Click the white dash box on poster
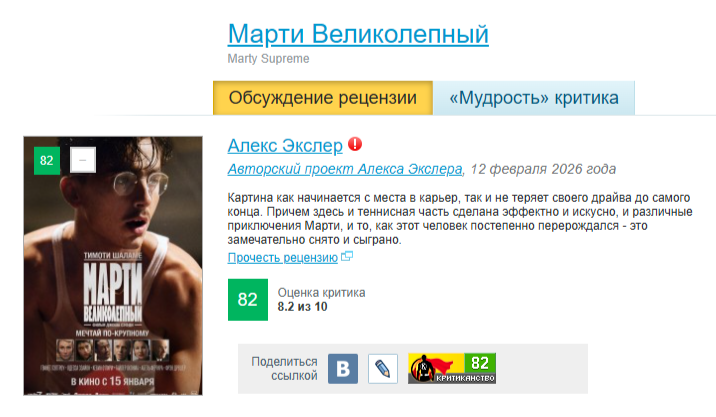Viewport: 716px width, 417px height. (x=83, y=160)
